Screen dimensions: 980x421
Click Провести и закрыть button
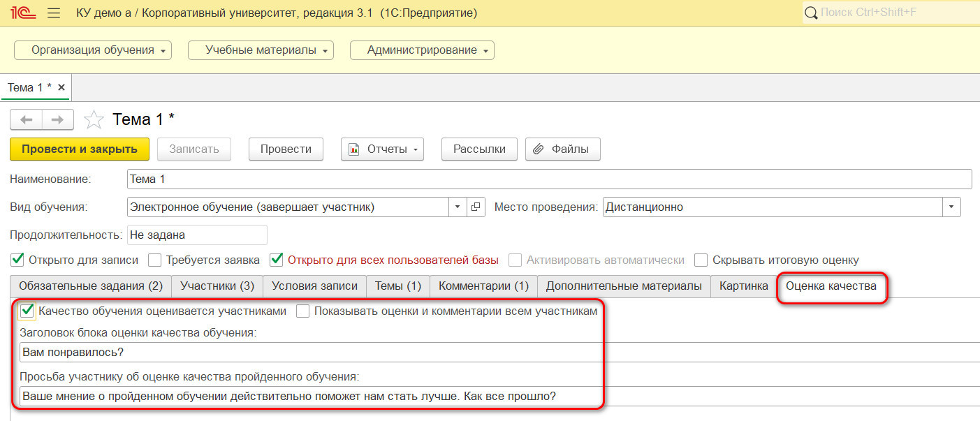79,149
